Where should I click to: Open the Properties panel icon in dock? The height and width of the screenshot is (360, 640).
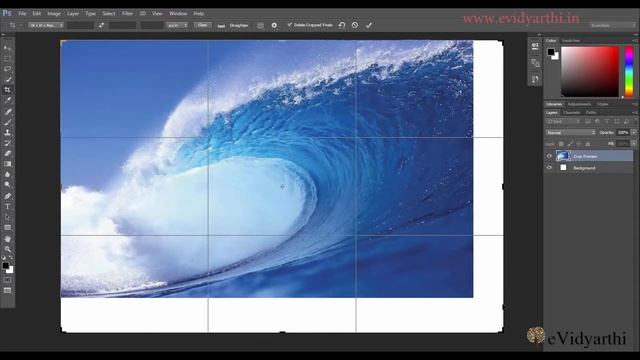pos(535,63)
